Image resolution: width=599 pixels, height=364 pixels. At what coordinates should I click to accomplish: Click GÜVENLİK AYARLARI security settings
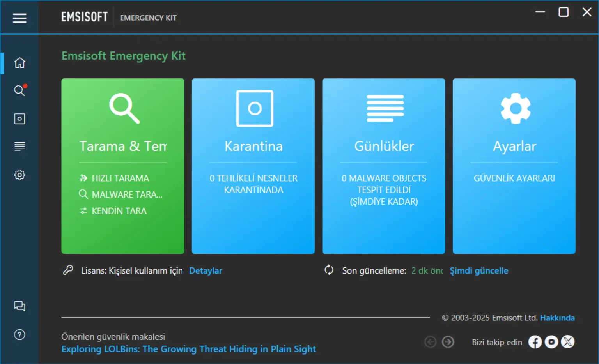[x=514, y=178]
